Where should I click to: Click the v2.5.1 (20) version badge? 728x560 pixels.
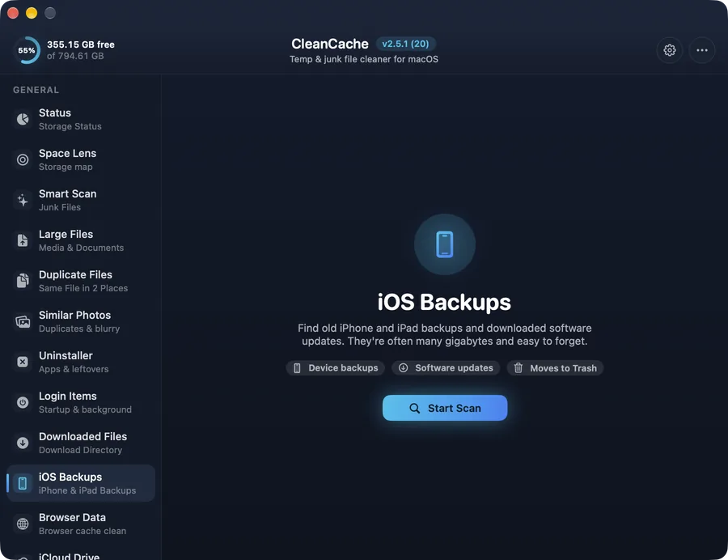click(405, 44)
